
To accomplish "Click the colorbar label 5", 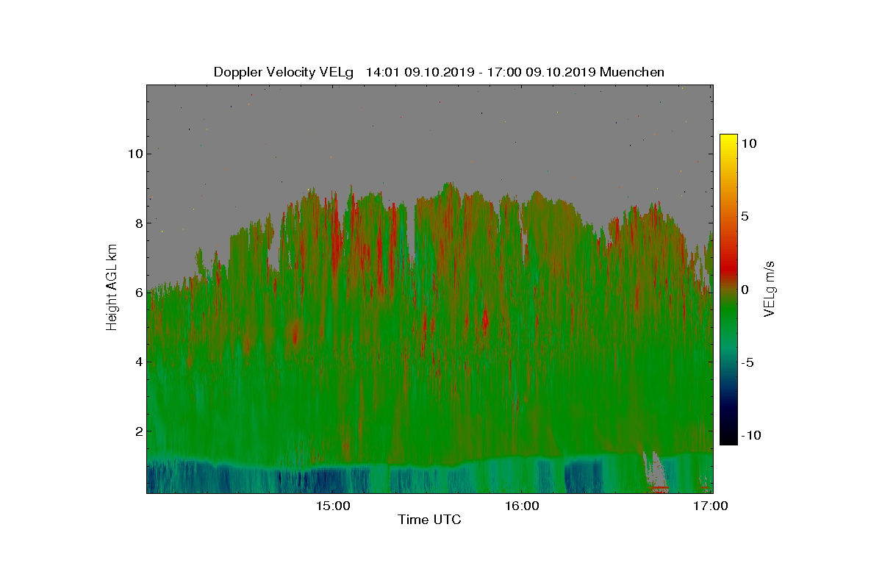I will pos(745,217).
